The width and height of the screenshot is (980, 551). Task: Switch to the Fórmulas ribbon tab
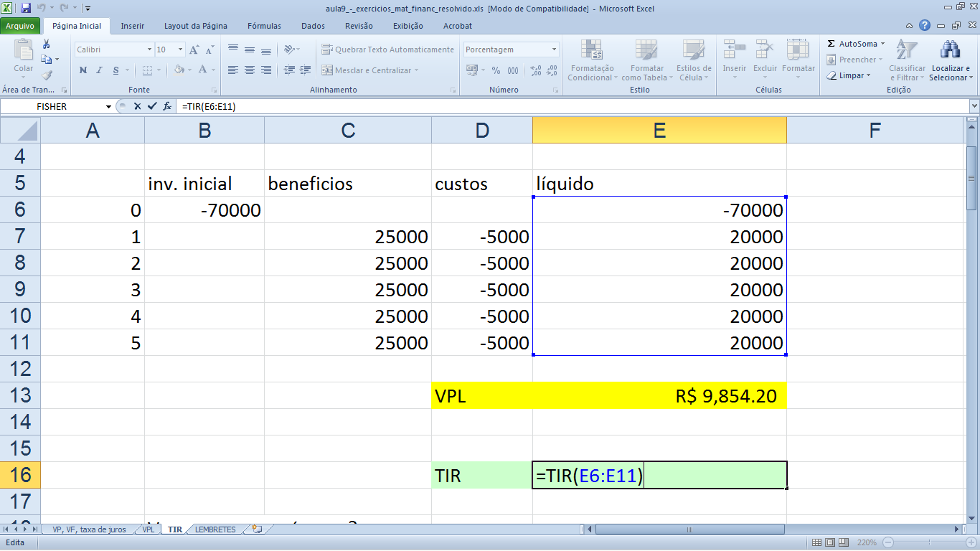point(264,26)
